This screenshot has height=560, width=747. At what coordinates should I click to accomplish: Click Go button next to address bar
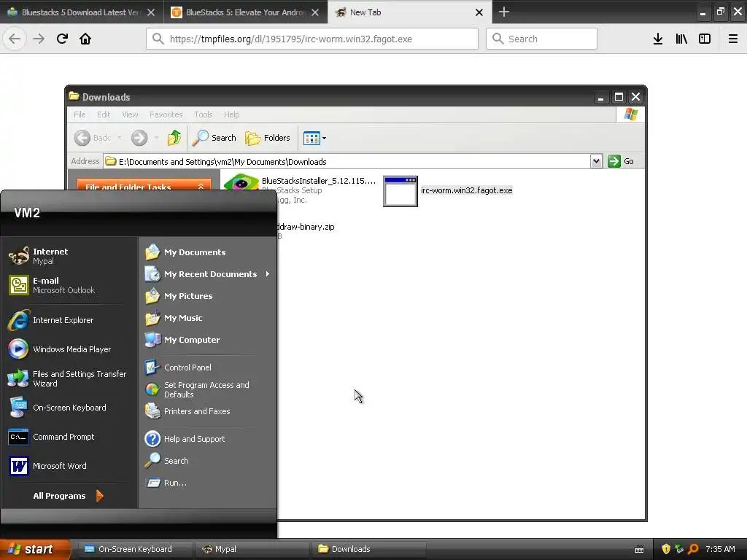(x=621, y=161)
